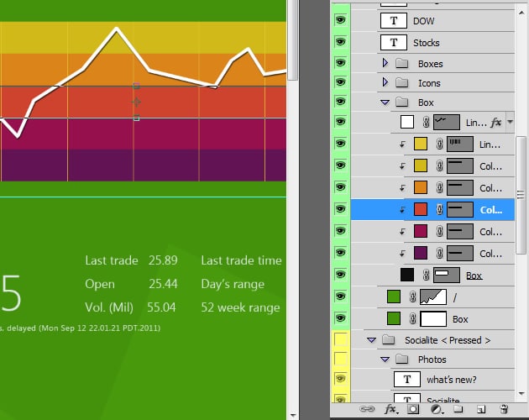Click the T text thumbnail of Stocks layer
The height and width of the screenshot is (420, 529).
click(393, 43)
